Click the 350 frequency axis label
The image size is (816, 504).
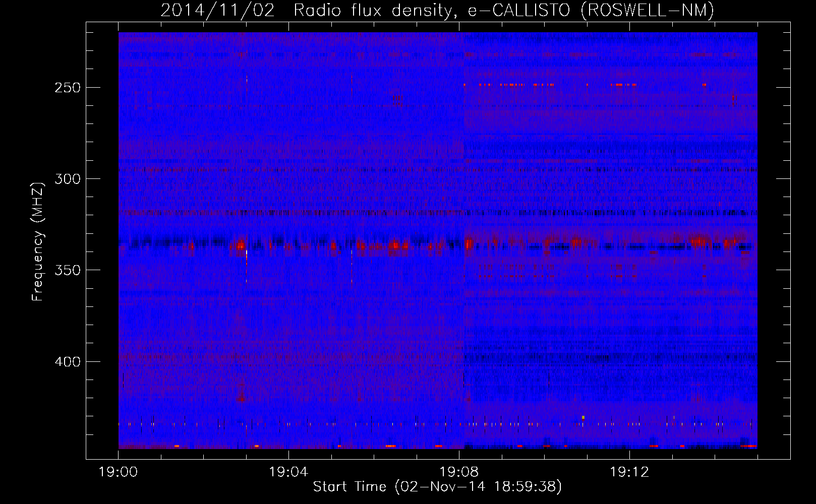coord(68,270)
